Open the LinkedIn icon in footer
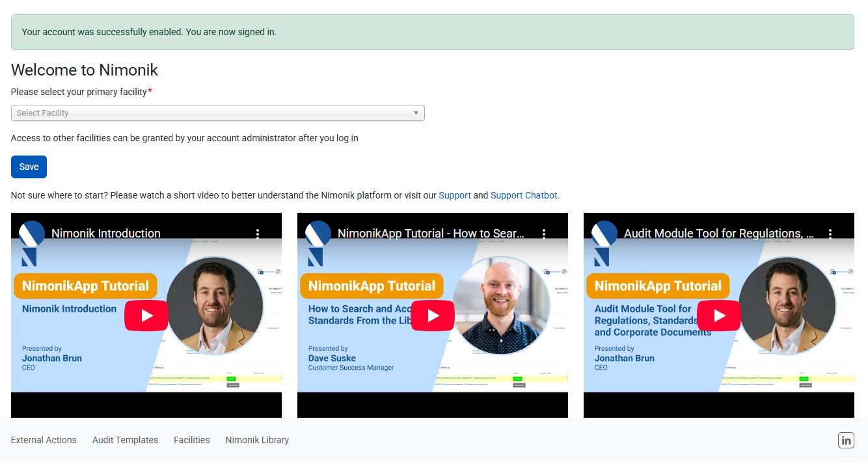 846,441
